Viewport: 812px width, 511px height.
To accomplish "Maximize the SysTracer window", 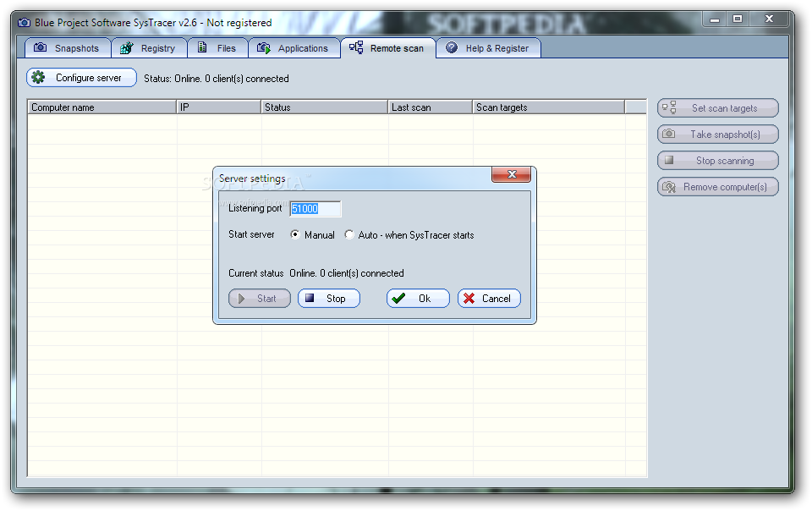I will pos(738,19).
